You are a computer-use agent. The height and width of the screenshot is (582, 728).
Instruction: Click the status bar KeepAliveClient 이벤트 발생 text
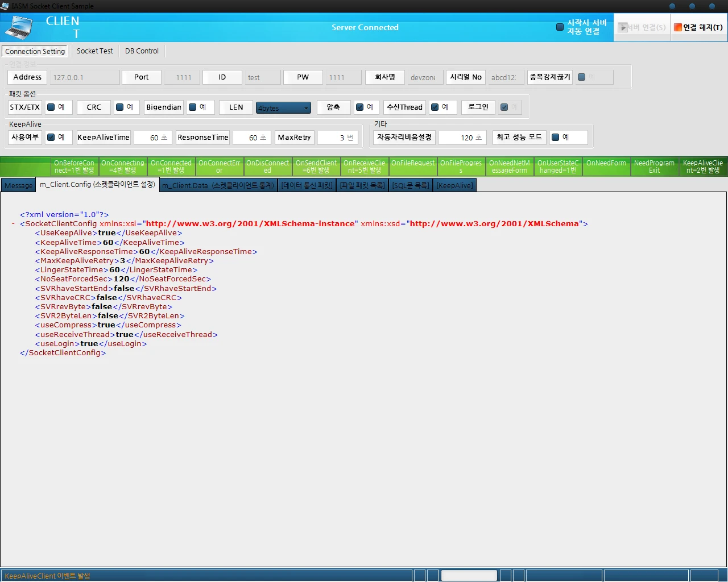click(47, 576)
